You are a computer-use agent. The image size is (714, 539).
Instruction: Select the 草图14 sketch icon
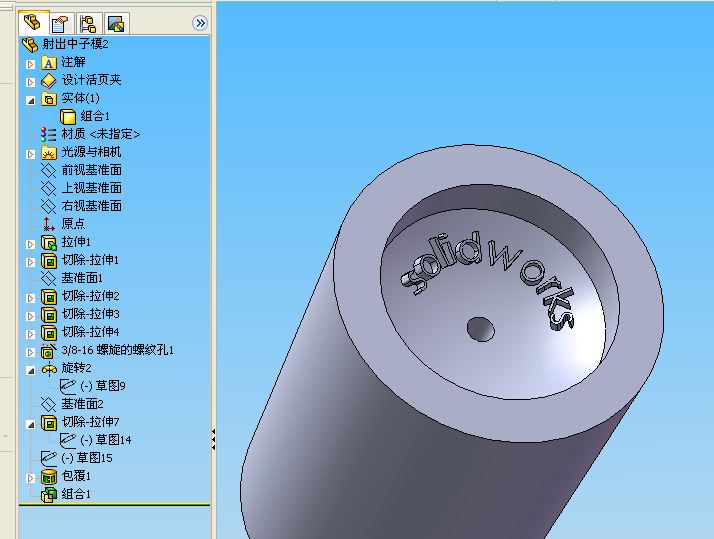(x=68, y=440)
